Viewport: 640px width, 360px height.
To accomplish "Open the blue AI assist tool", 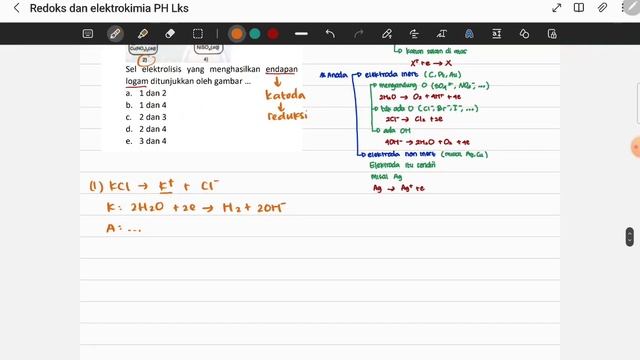I will click(x=469, y=34).
